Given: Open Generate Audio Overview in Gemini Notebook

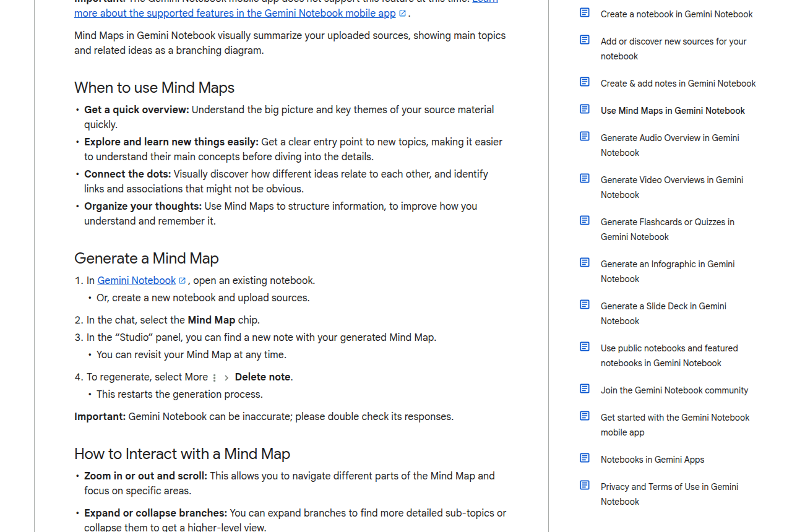Looking at the screenshot, I should (x=669, y=145).
